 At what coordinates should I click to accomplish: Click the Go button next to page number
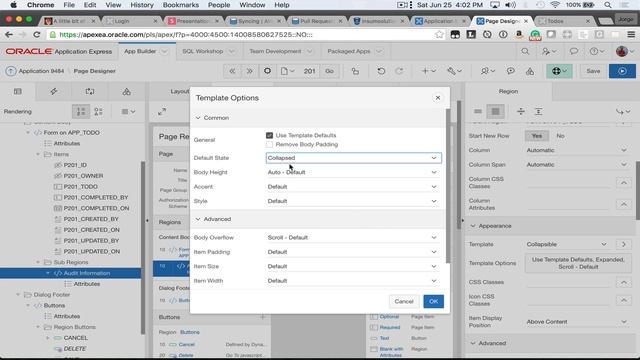(329, 71)
